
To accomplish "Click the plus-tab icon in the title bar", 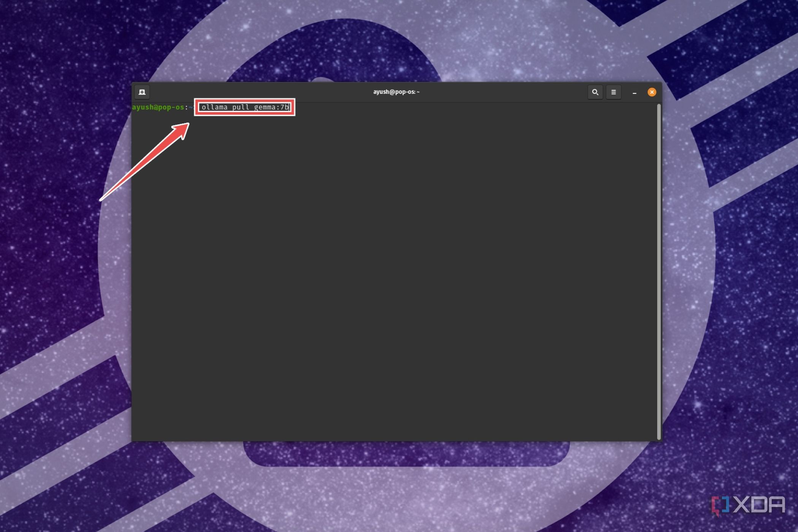I will point(142,92).
